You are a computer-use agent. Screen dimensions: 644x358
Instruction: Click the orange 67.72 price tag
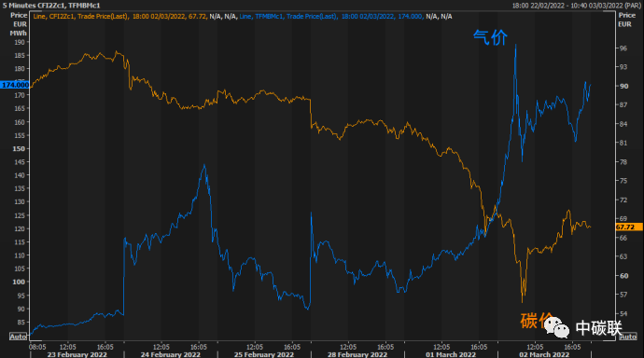point(628,227)
